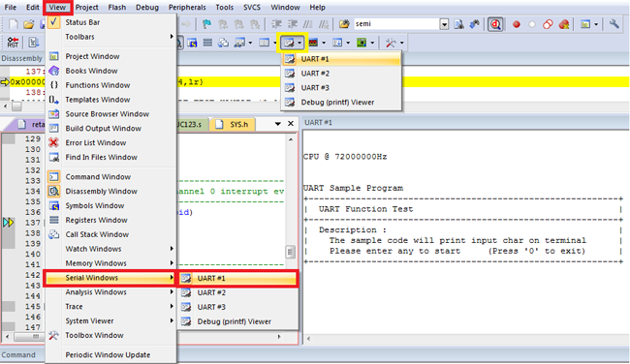Open Configuration with the wrench icon
Screen dimensions: 630x364
[614, 24]
